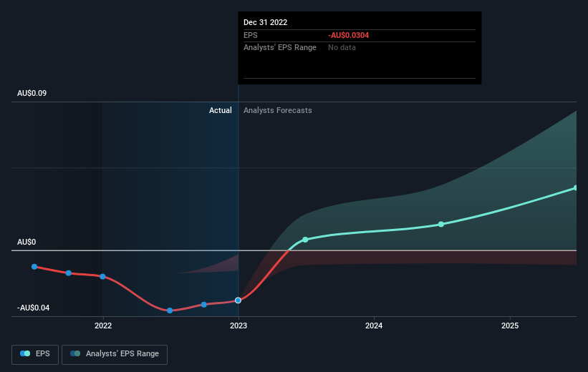Viewport: 588px width, 372px height.
Task: Toggle the EPS legend series
Action: click(35, 354)
